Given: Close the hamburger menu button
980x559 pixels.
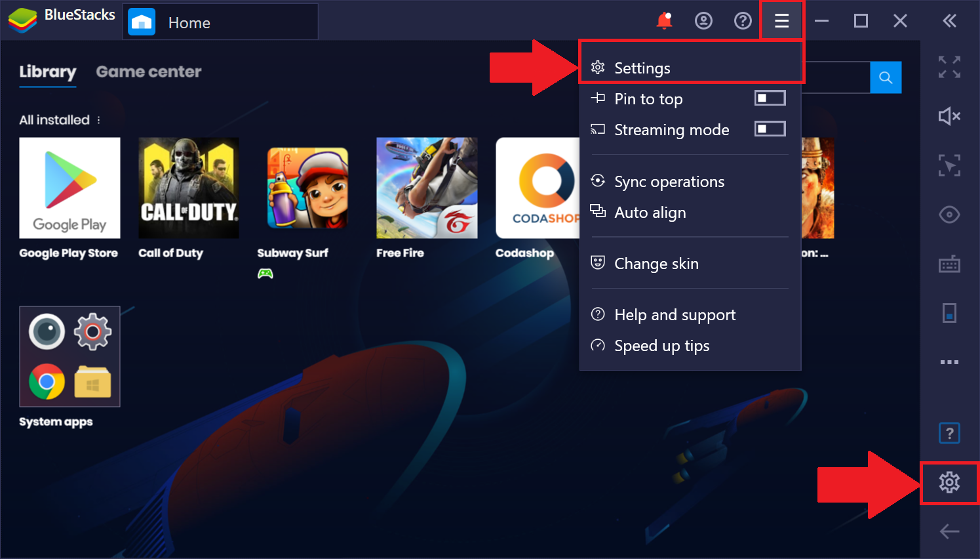Looking at the screenshot, I should (x=781, y=21).
